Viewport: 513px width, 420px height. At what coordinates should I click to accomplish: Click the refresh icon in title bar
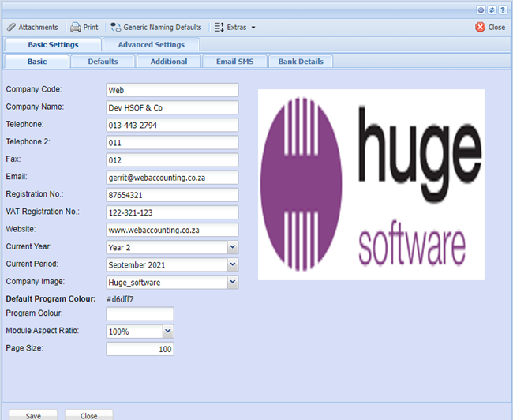click(x=492, y=9)
